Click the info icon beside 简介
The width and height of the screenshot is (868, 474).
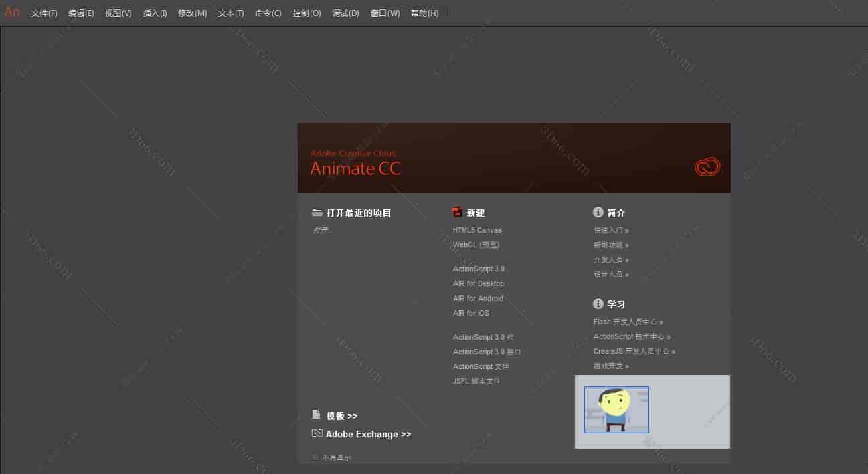tap(598, 212)
